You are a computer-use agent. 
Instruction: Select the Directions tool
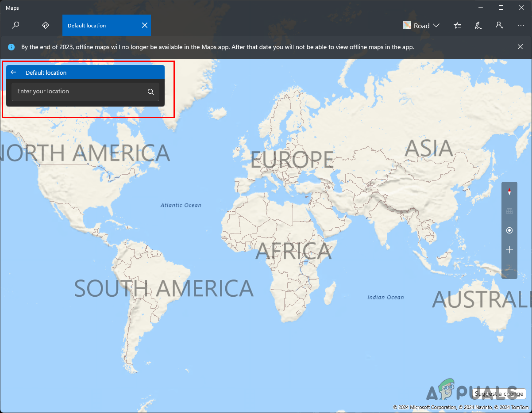click(x=46, y=25)
